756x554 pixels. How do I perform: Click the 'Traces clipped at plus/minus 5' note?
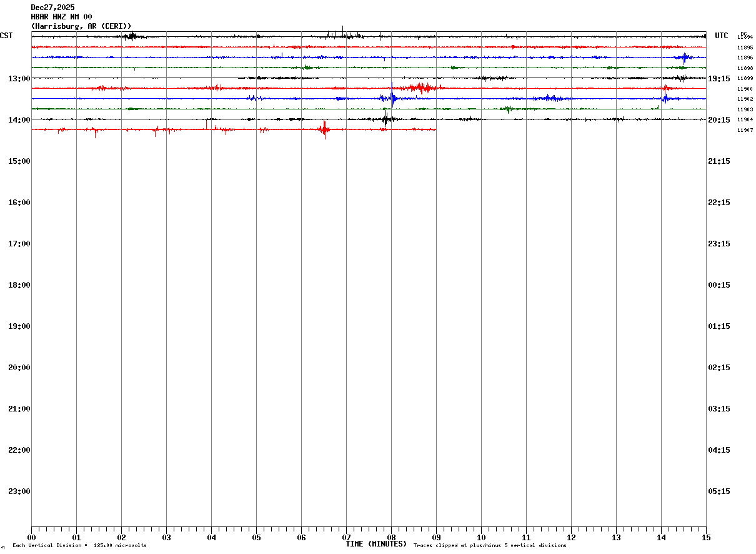490,546
